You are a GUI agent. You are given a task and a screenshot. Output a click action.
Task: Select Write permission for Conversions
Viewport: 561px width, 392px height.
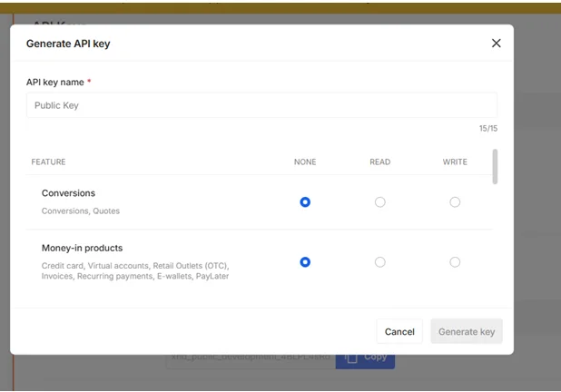click(x=455, y=202)
